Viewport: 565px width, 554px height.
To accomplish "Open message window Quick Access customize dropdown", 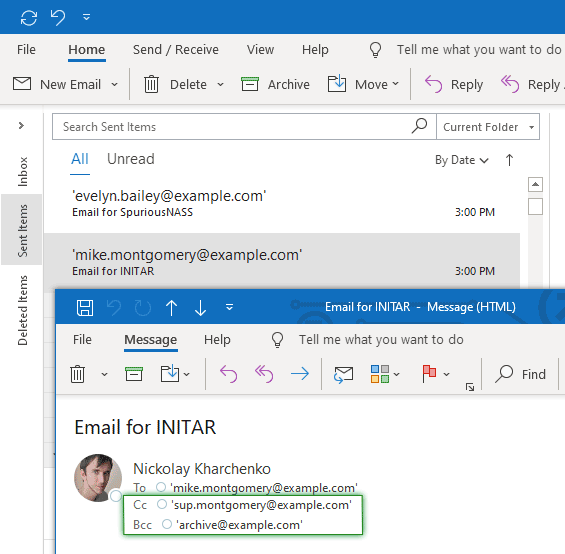I will tap(229, 307).
